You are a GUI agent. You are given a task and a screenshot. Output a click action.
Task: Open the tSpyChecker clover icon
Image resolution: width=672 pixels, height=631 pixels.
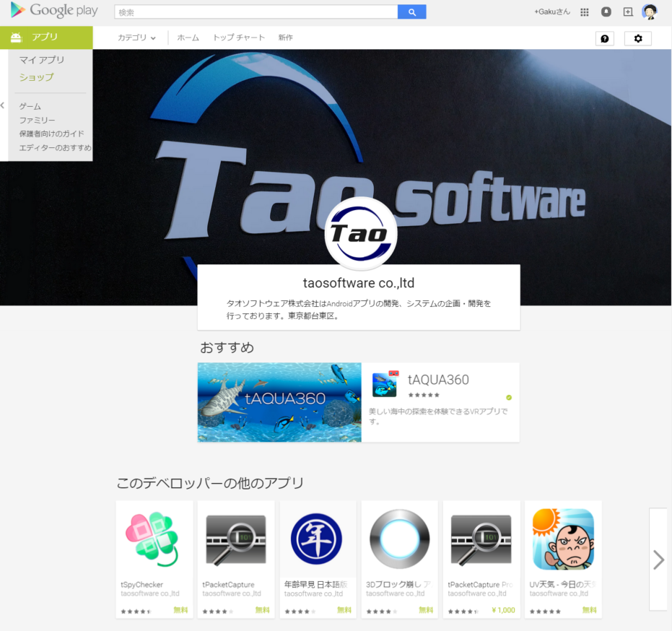[x=152, y=539]
